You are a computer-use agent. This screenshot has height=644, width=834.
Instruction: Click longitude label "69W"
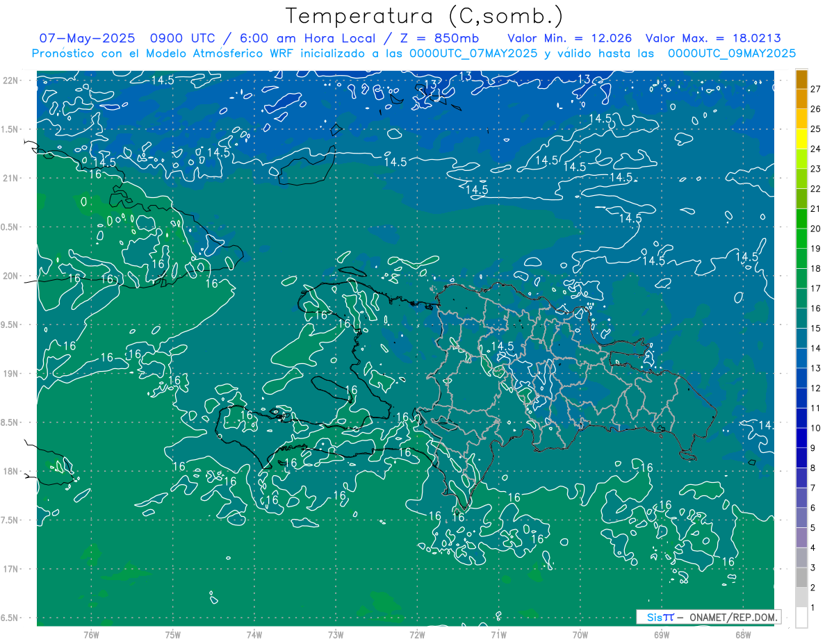click(661, 634)
